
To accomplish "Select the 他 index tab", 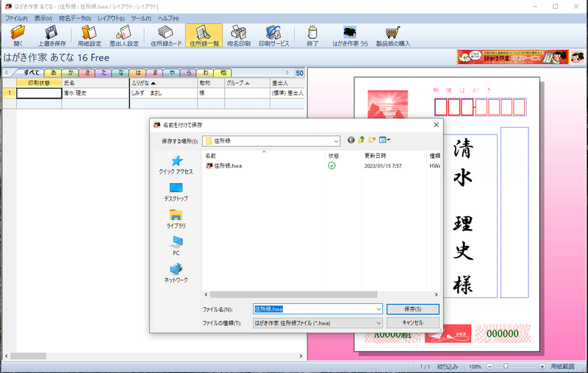I will [223, 73].
